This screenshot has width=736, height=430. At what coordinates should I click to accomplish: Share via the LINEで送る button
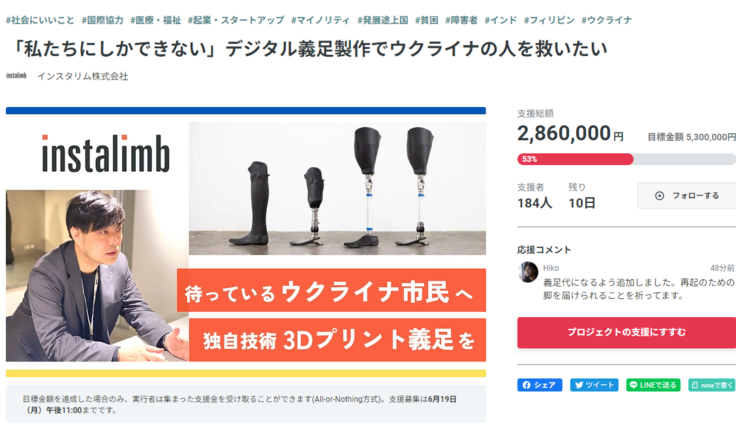coord(653,385)
